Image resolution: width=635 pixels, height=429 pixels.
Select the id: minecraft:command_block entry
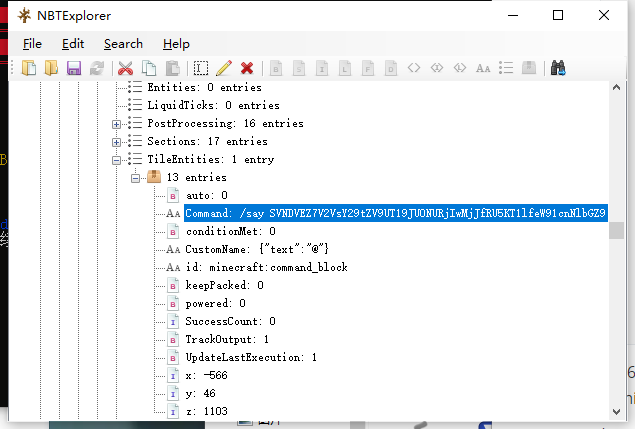click(265, 267)
